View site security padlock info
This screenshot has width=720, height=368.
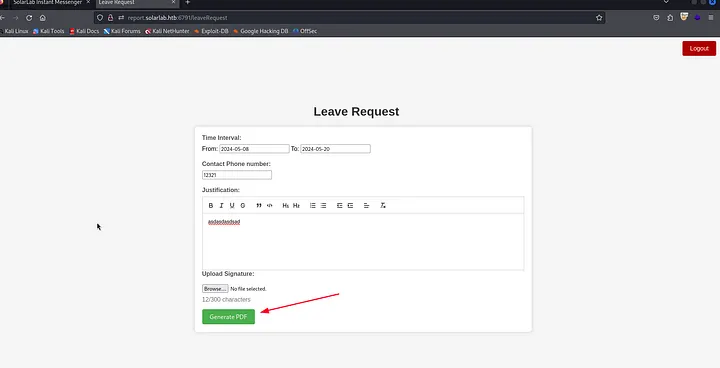tap(110, 17)
